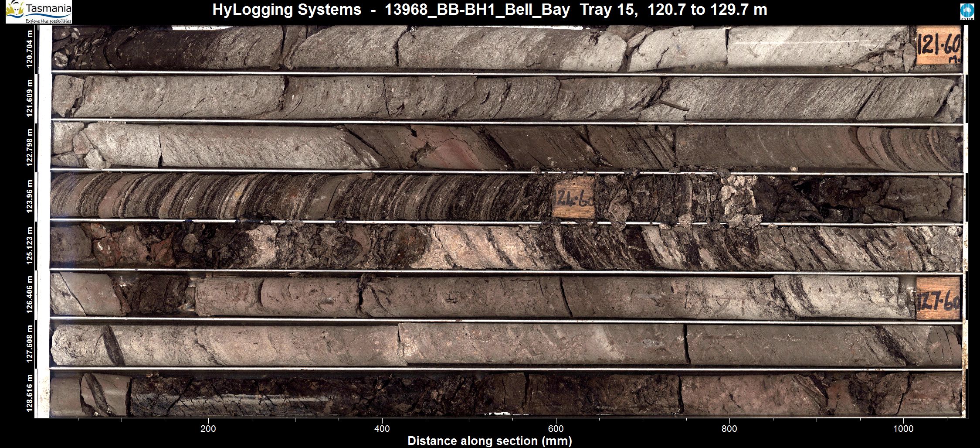Click the 123.96 m row depth label

(30, 196)
